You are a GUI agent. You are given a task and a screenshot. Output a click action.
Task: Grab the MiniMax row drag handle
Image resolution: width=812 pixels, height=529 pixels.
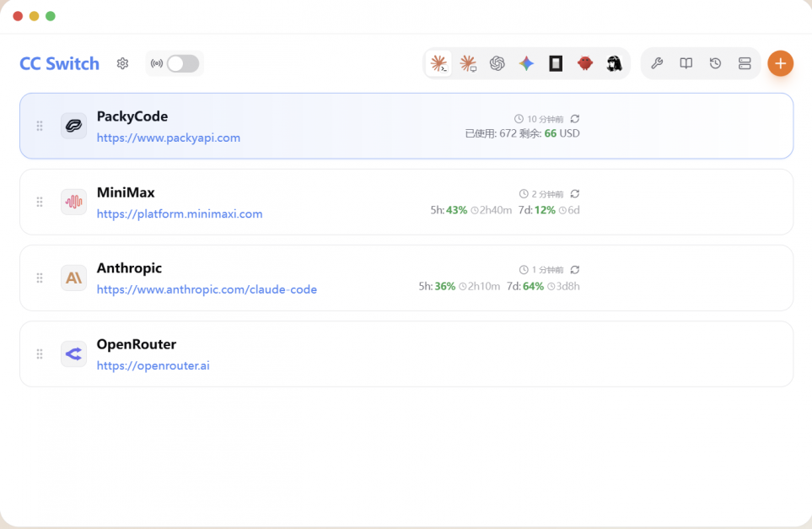click(40, 202)
